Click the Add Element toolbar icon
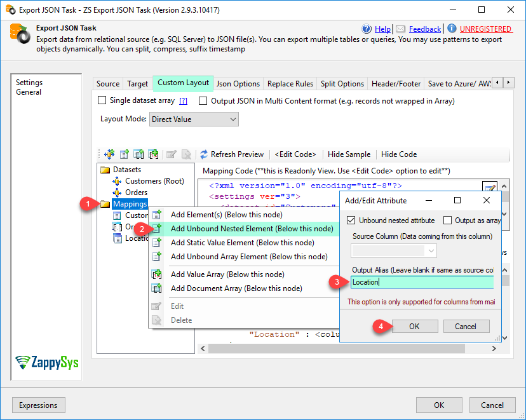 click(124, 154)
